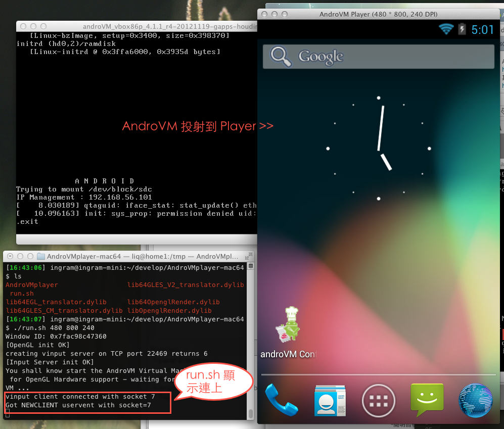504x429 pixels.
Task: Click the AndroVM Player window title bar
Action: pyautogui.click(x=378, y=14)
